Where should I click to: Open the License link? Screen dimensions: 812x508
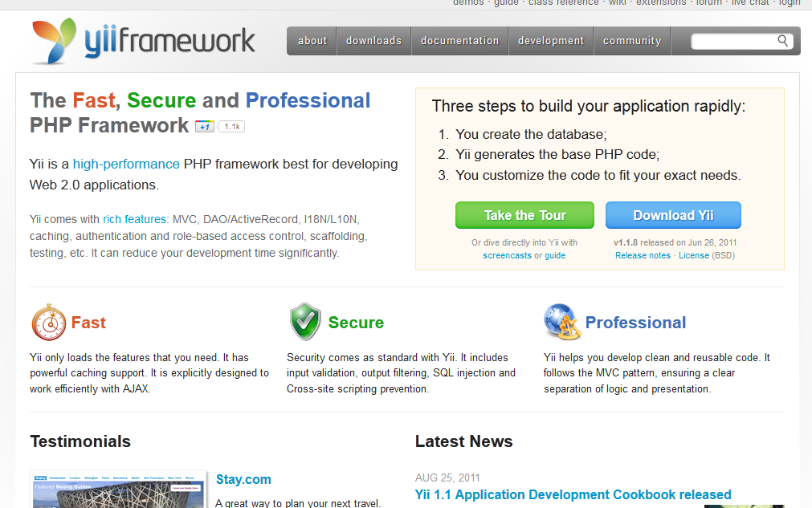tap(694, 255)
